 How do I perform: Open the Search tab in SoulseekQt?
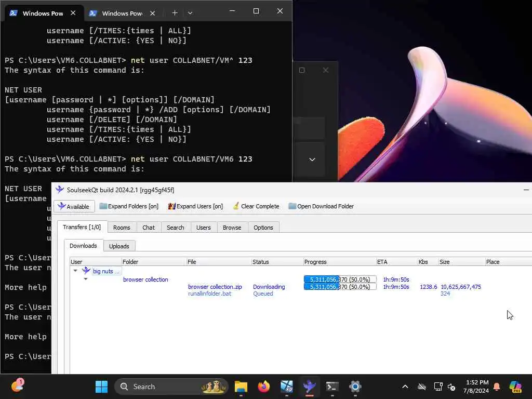176,228
